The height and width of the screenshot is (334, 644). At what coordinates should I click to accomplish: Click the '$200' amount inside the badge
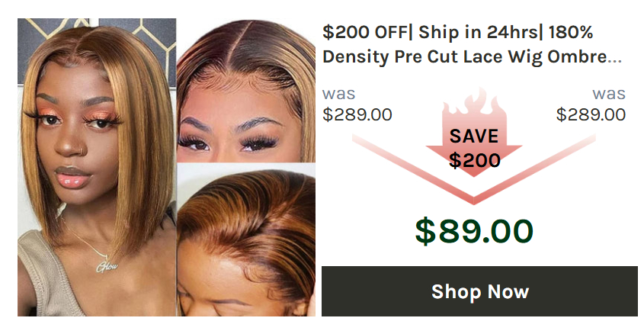(x=474, y=160)
